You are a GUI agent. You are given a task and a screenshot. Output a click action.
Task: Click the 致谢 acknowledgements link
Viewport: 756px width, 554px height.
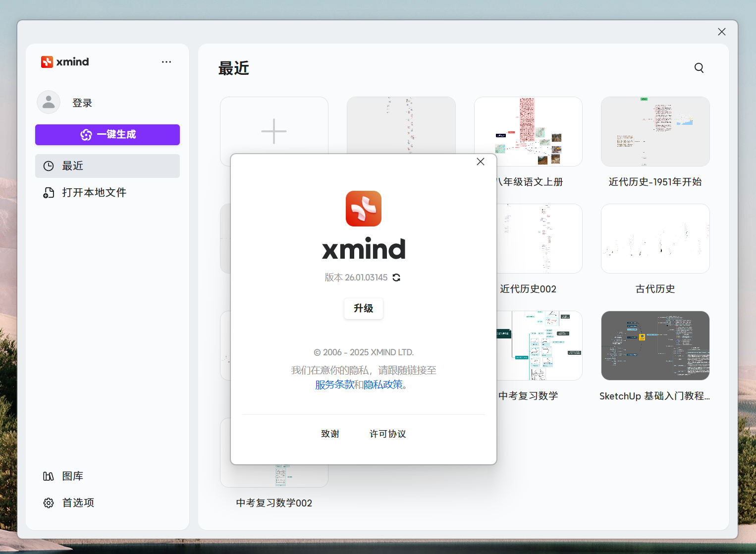click(x=330, y=434)
